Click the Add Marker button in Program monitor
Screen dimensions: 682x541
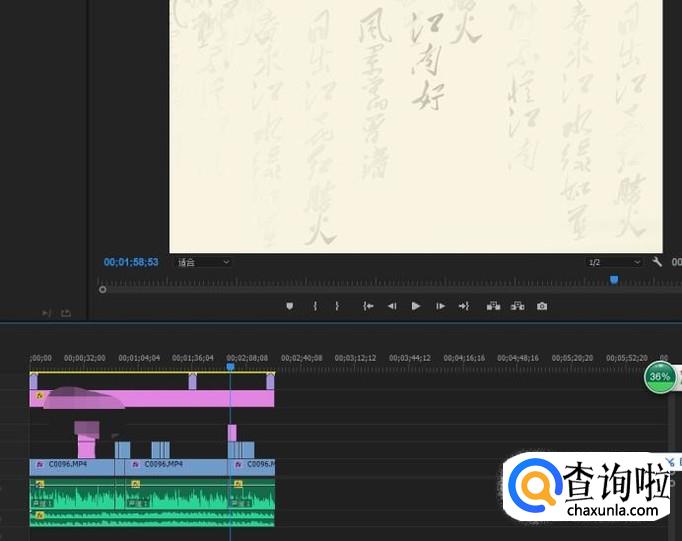click(x=290, y=306)
